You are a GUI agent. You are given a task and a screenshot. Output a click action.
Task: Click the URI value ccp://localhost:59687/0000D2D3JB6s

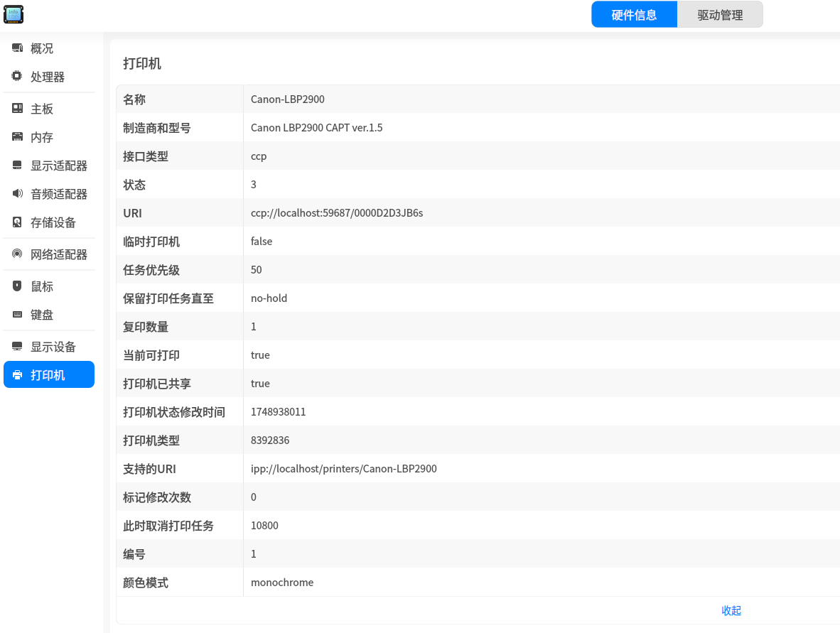[x=337, y=213]
